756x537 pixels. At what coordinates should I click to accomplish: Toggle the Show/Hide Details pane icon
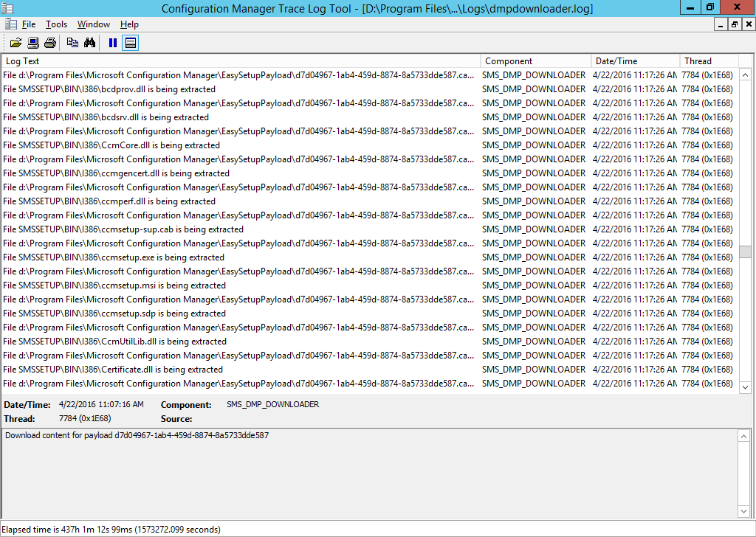tap(130, 43)
